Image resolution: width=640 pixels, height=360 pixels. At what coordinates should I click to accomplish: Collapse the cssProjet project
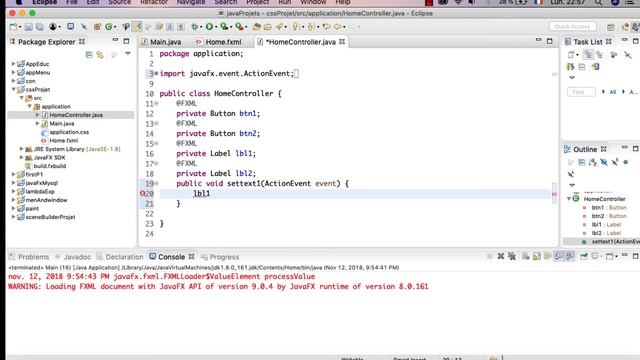[13, 89]
